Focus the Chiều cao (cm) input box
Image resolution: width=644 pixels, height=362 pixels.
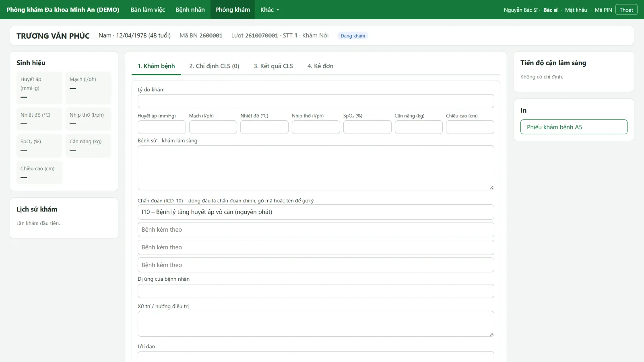pos(470,127)
